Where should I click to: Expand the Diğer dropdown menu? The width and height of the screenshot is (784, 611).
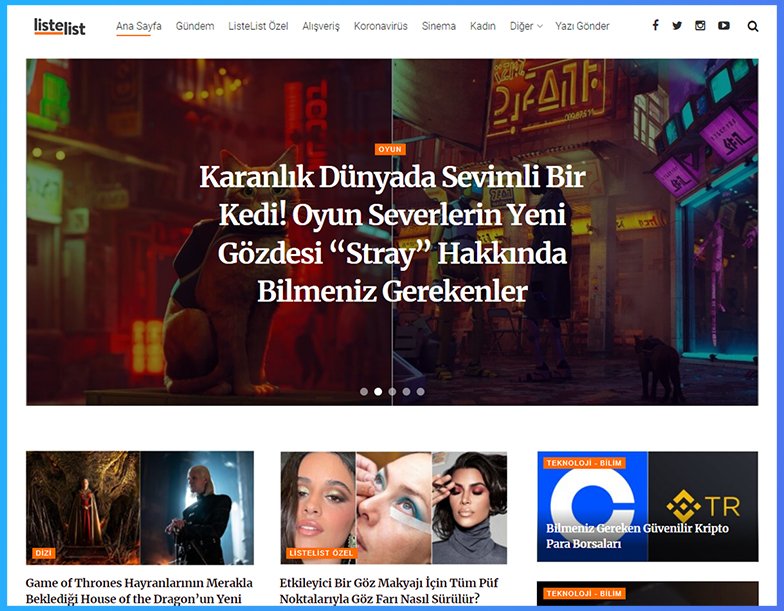point(526,26)
